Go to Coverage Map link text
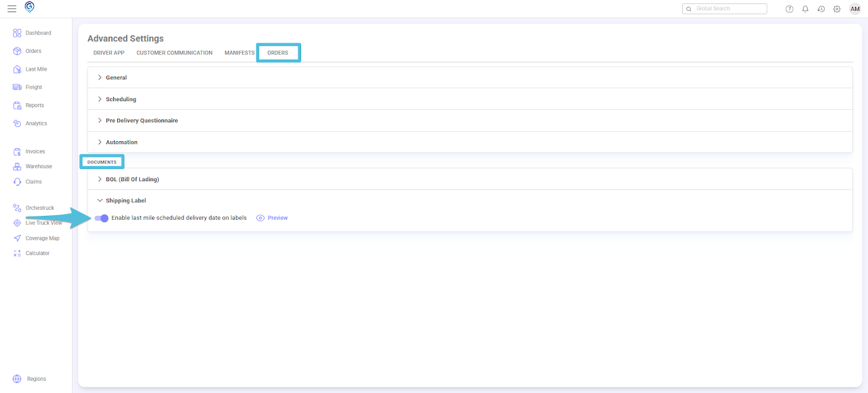Viewport: 868px width, 393px height. (x=42, y=238)
